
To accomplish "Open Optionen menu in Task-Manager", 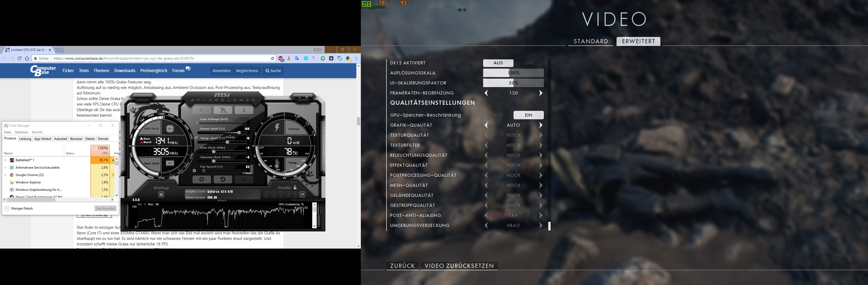I will [21, 132].
